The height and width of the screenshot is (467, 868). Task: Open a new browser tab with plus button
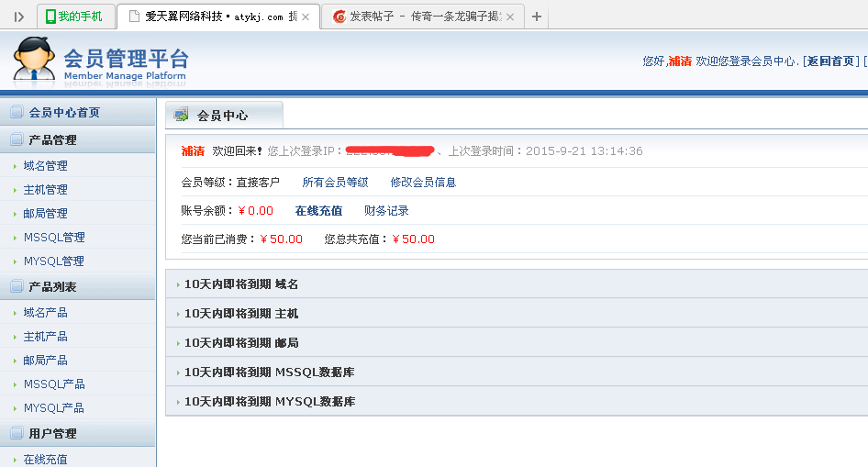click(x=537, y=17)
